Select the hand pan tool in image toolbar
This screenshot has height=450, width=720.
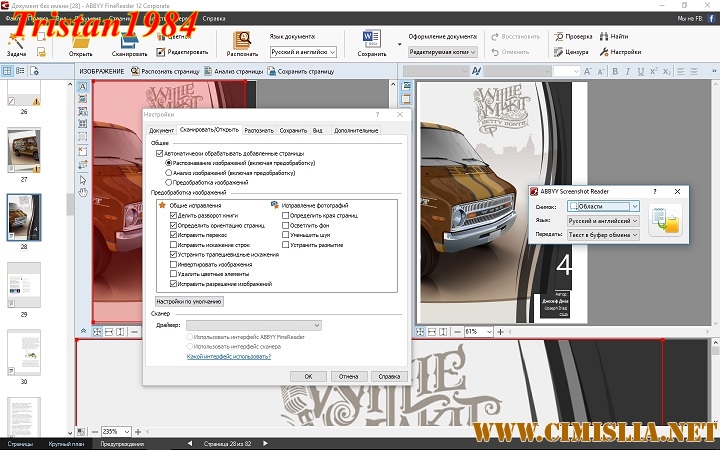[83, 192]
